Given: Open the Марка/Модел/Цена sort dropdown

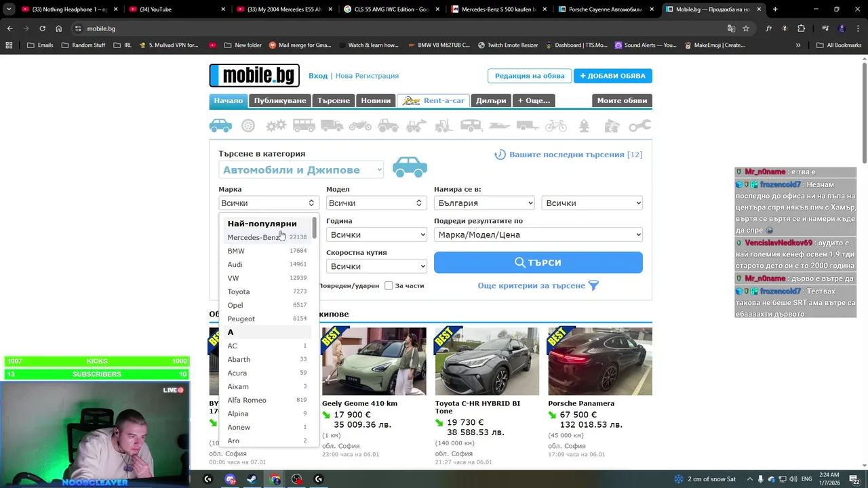Looking at the screenshot, I should [x=538, y=235].
